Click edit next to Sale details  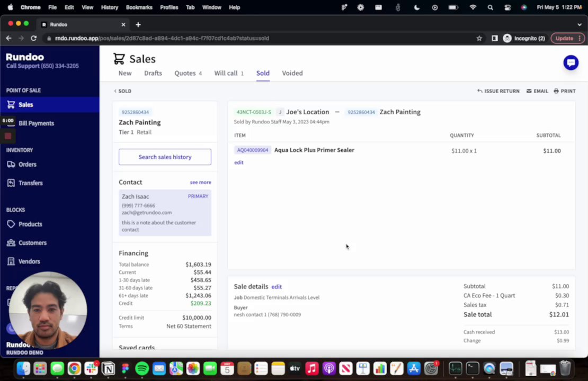coord(277,287)
